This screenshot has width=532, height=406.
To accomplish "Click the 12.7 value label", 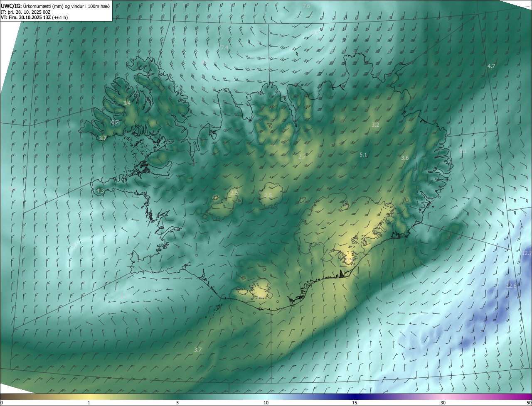I will click(526, 253).
